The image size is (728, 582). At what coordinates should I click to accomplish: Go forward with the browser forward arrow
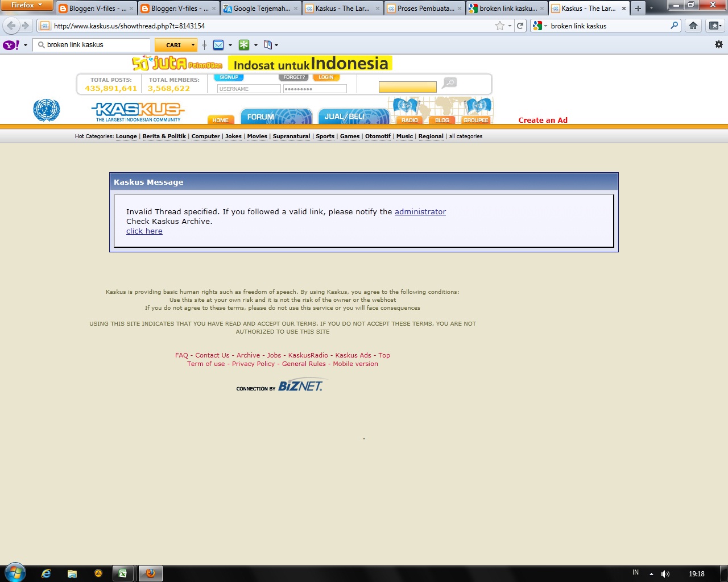click(x=26, y=26)
